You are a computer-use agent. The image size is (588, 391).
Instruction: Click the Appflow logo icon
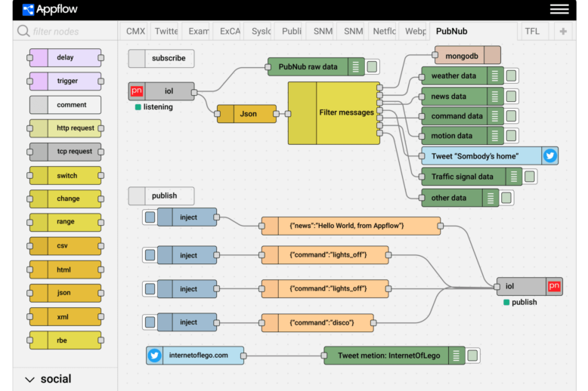28,10
